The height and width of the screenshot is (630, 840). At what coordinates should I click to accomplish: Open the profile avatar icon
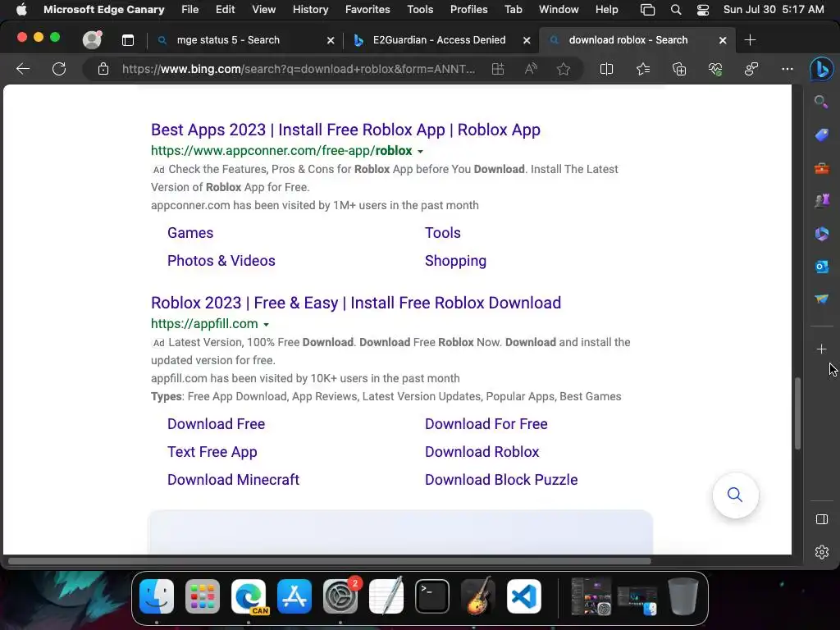click(92, 39)
